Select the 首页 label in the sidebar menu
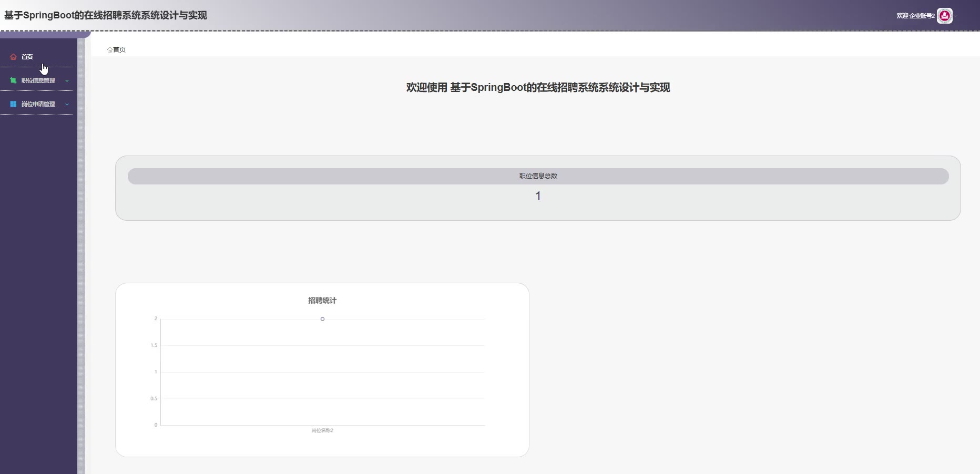Screen dimensions: 980x474 click(x=27, y=57)
